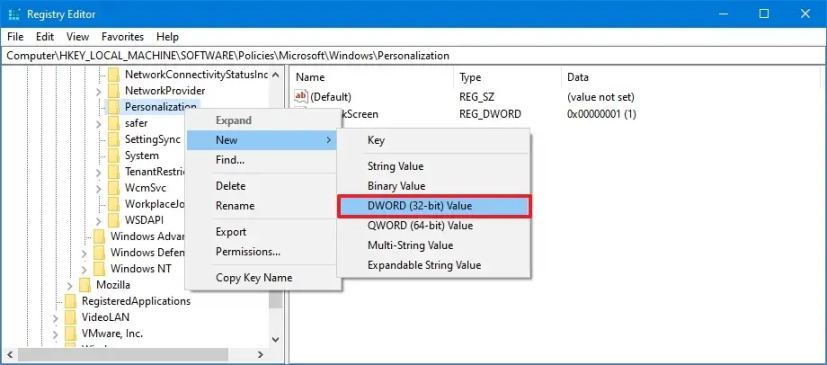Click the (value not set) data cell
Screen dimensions: 827x365
(x=601, y=97)
